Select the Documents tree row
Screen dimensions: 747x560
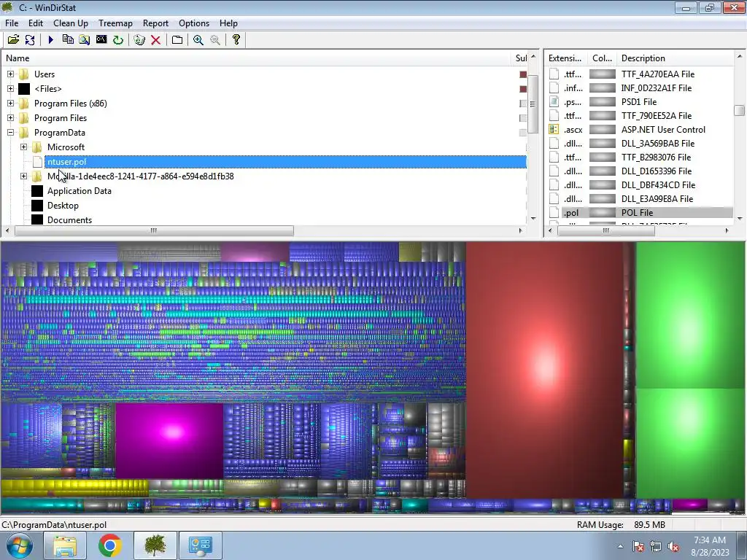coord(69,220)
